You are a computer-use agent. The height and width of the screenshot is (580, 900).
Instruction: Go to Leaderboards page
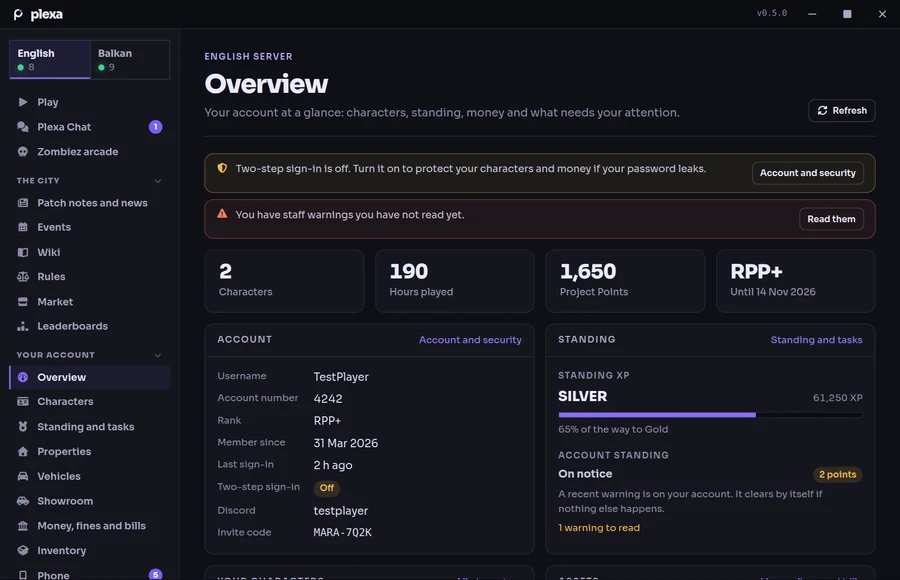coord(90,326)
